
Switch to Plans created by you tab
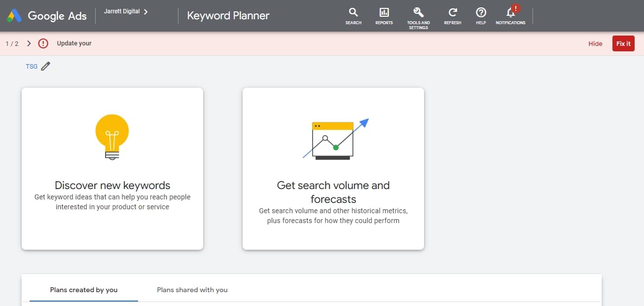click(84, 290)
